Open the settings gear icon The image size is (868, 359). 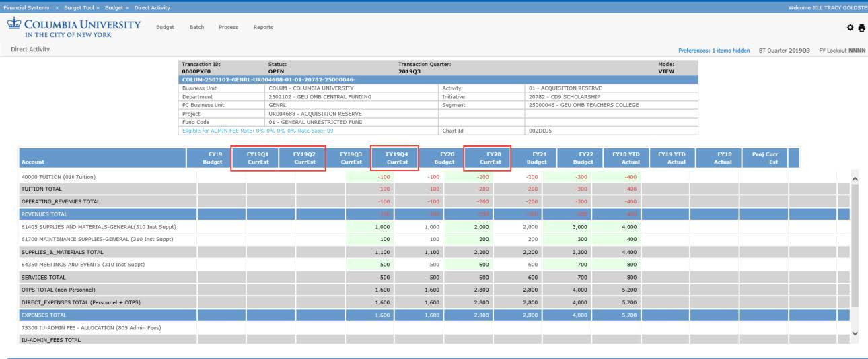[x=851, y=28]
